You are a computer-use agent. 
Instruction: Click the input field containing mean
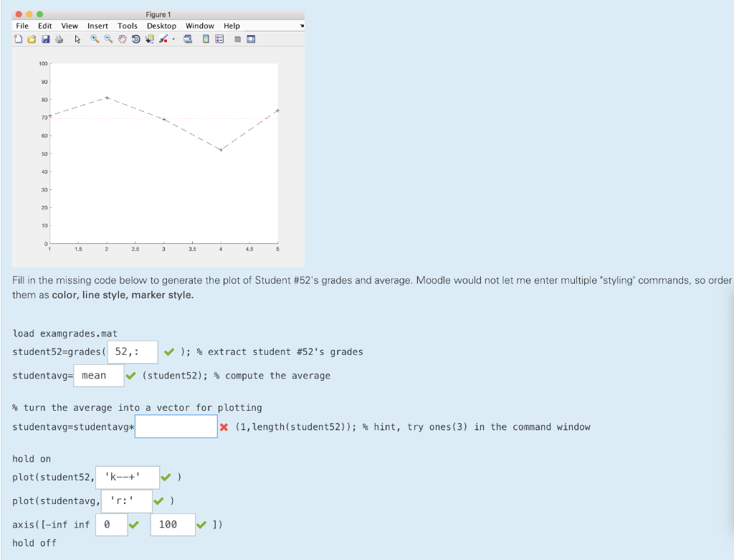pos(99,376)
